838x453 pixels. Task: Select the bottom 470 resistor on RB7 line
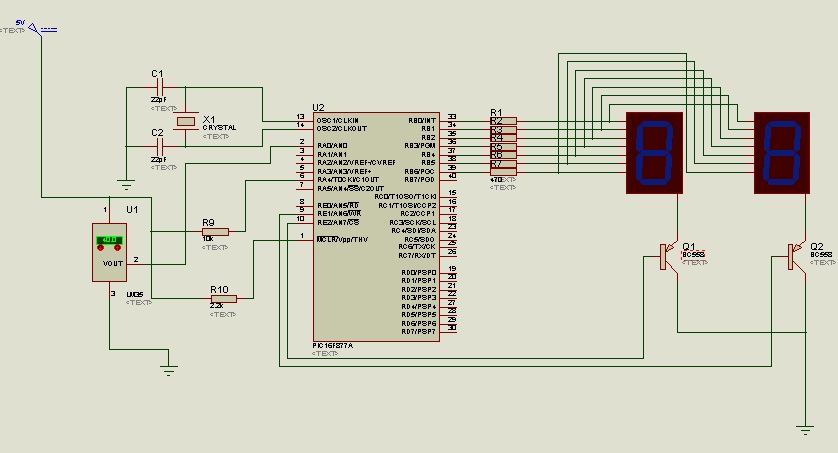(503, 172)
